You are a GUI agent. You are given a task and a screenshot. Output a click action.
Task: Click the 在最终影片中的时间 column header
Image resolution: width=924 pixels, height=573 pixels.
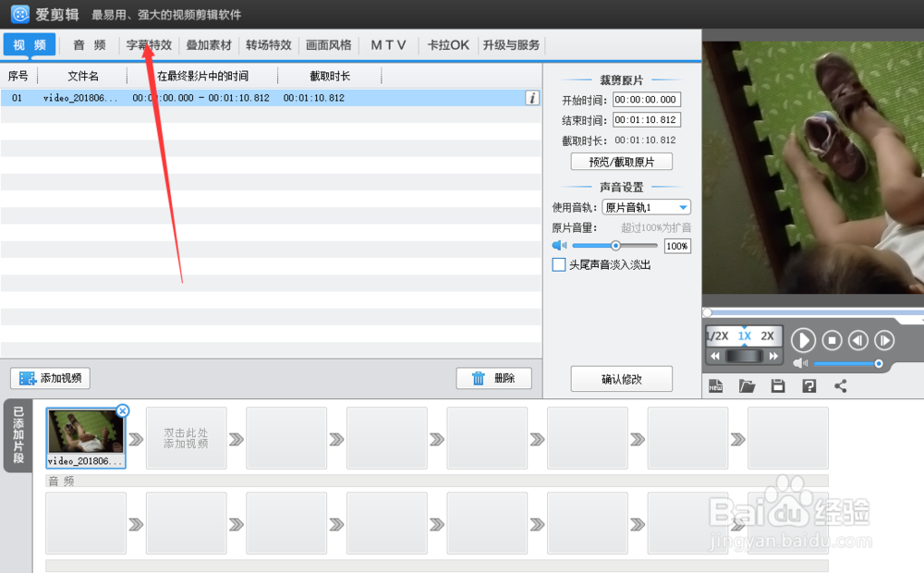tap(202, 76)
